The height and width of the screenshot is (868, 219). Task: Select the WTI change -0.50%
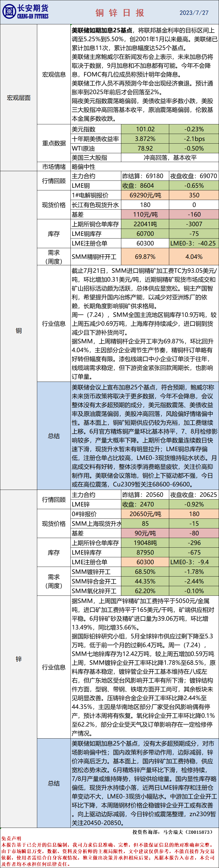pyautogui.click(x=194, y=148)
